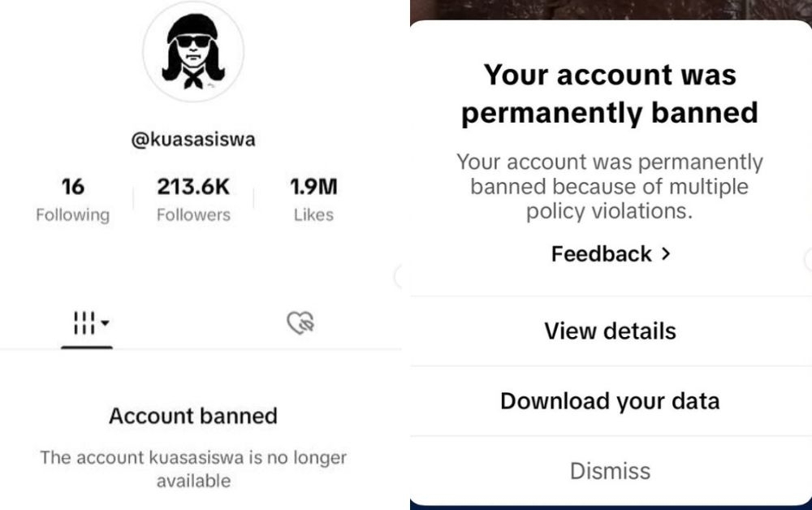Click the @kuasasiswa username
Screen dimensions: 812x510
click(193, 139)
